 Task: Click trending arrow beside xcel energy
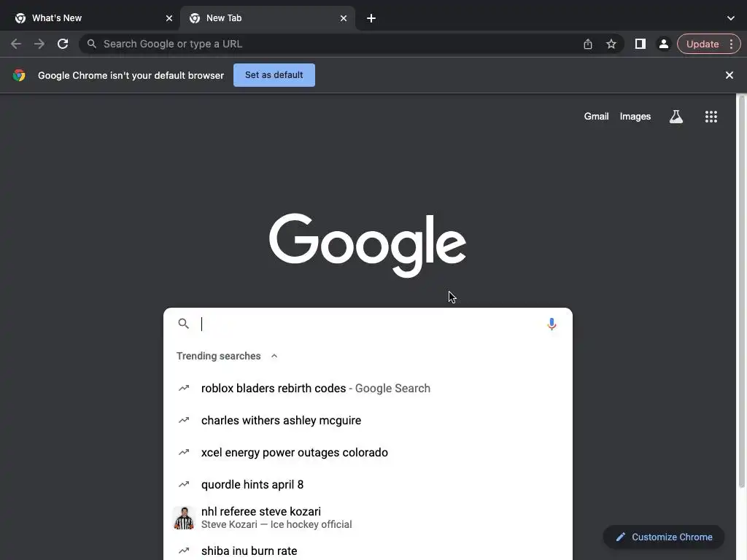pos(184,452)
